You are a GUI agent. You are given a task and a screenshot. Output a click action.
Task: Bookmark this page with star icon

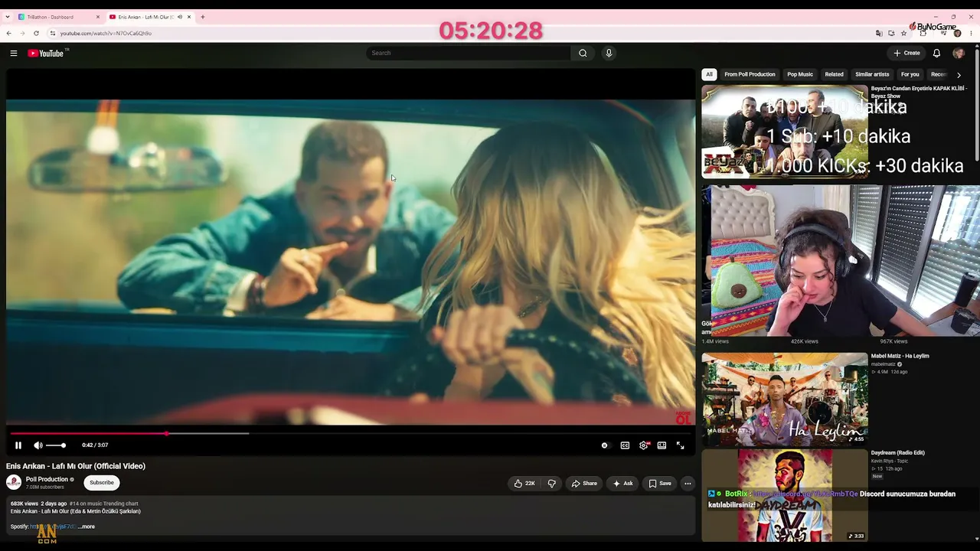click(904, 33)
